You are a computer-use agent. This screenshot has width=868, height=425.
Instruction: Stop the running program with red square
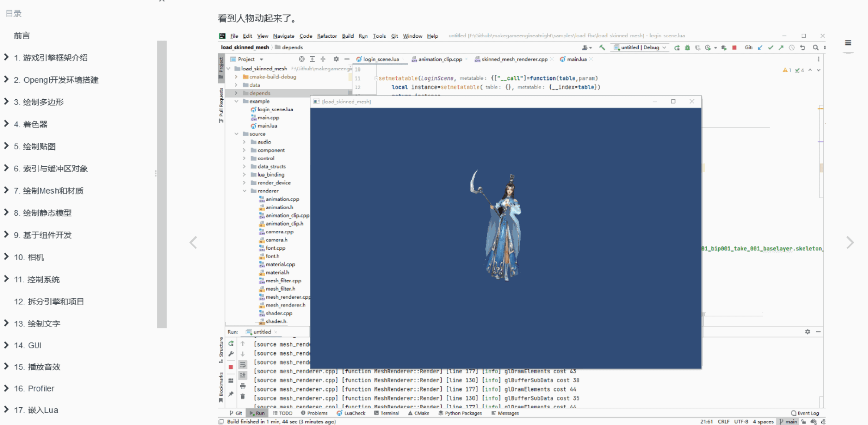click(x=734, y=48)
